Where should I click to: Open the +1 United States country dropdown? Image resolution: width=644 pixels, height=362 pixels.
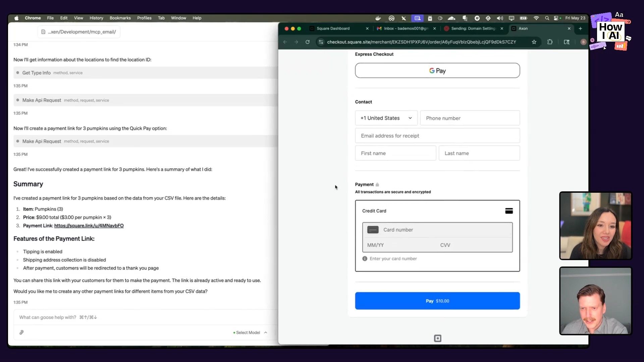(x=386, y=118)
